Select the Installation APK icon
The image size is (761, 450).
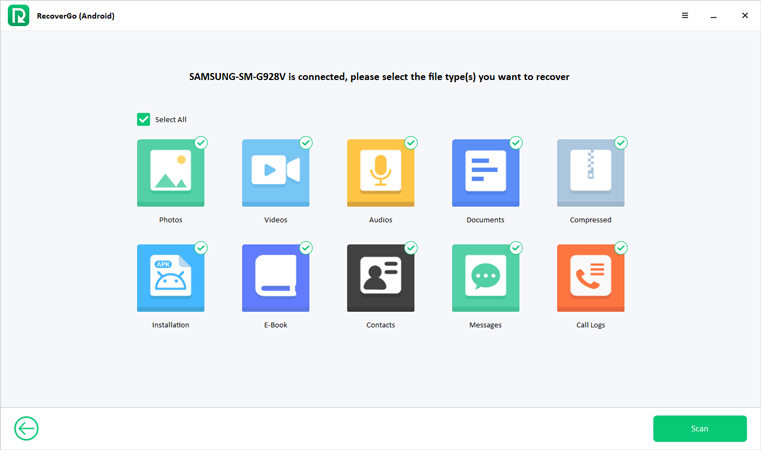[x=170, y=278]
